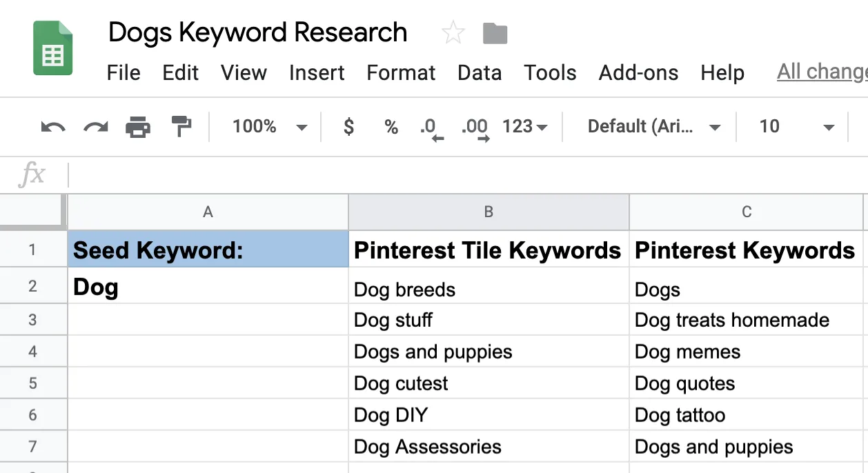Select row 5 header

pyautogui.click(x=33, y=383)
